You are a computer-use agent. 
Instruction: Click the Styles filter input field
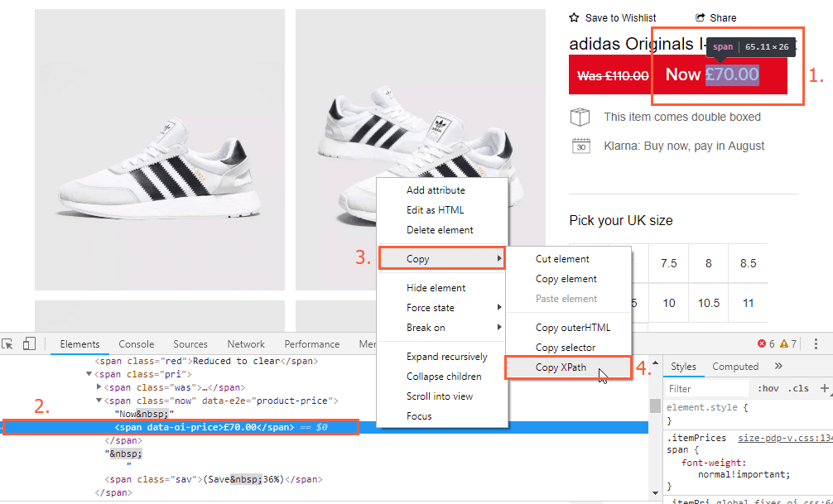pos(706,389)
